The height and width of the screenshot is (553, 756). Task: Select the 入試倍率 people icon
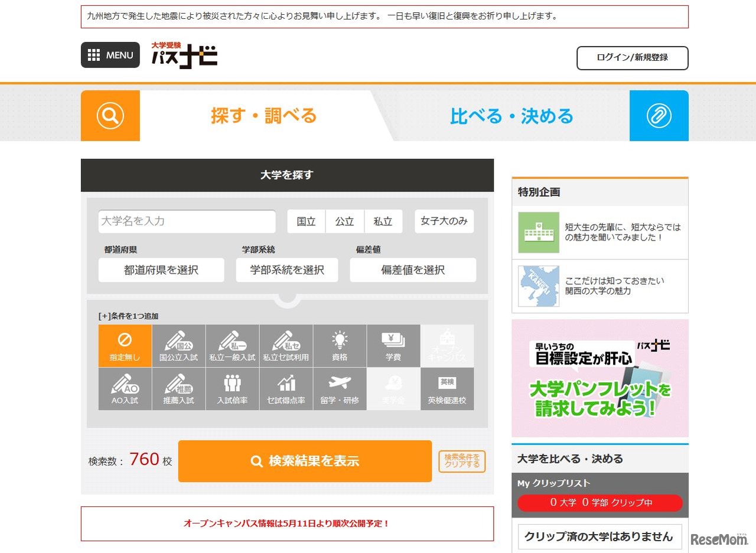(232, 389)
